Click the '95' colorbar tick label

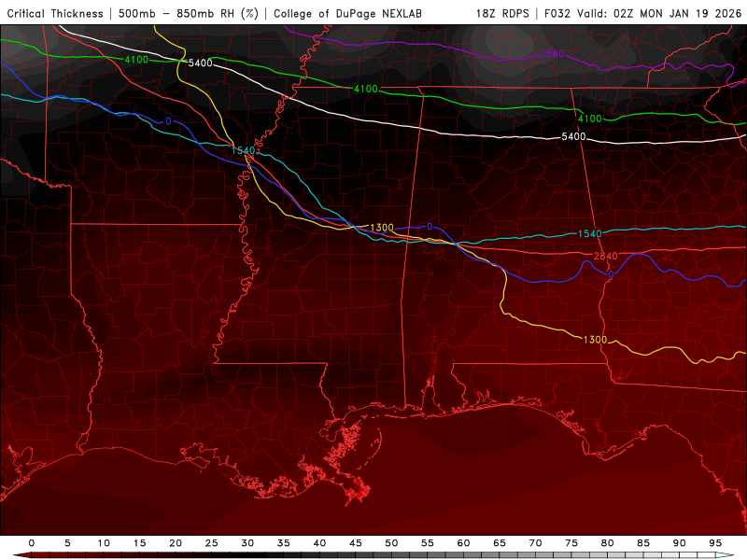(x=715, y=543)
